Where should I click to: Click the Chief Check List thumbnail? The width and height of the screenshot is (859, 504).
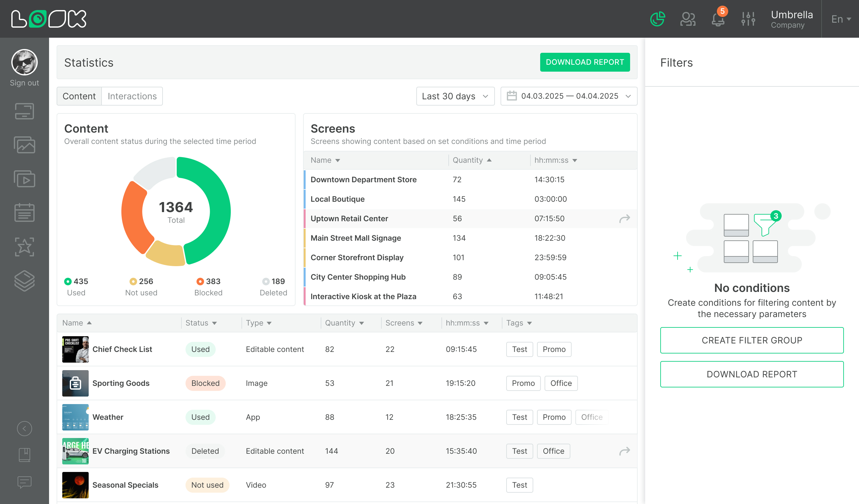[75, 349]
